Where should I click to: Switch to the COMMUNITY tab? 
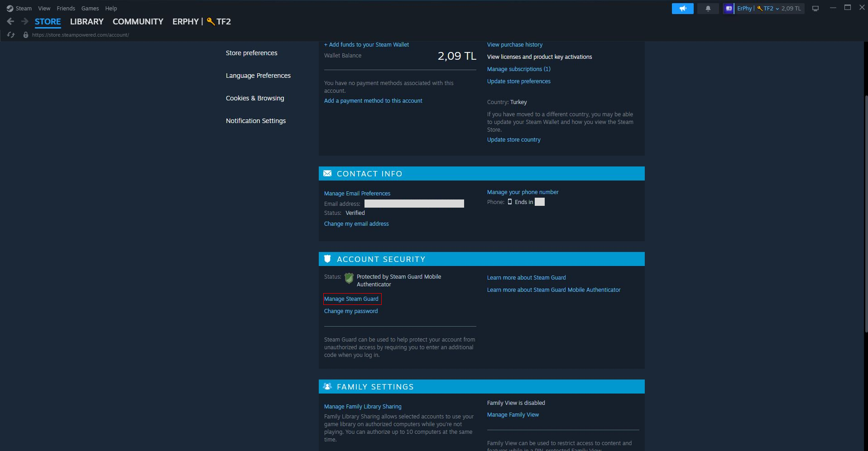[x=138, y=22]
